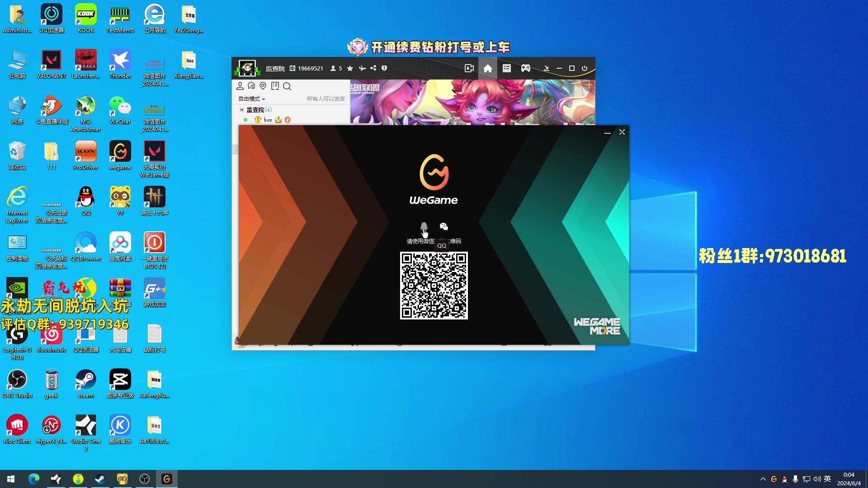
Task: Select the 回收站 recycle bin icon
Action: coord(17,155)
